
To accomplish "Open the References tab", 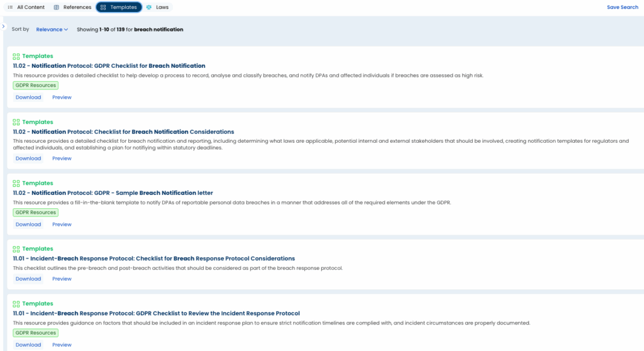I will point(72,8).
